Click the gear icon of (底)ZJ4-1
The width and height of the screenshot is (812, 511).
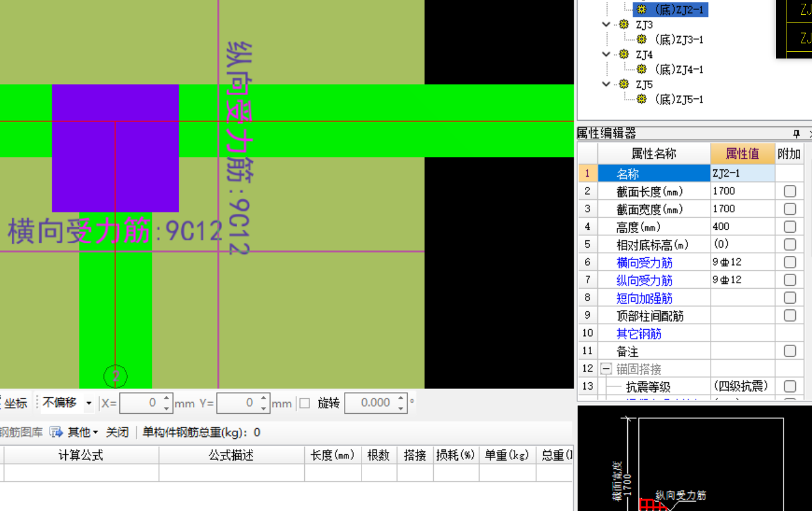642,69
